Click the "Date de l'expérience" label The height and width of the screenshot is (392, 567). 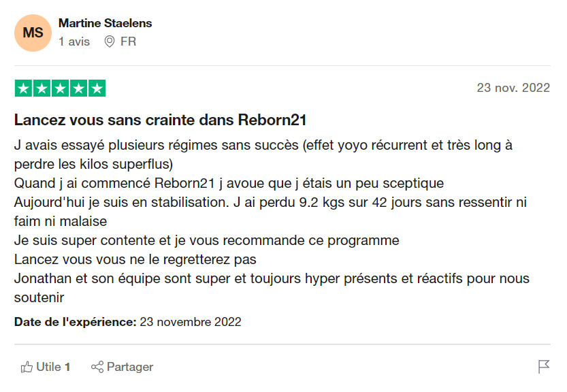point(75,322)
